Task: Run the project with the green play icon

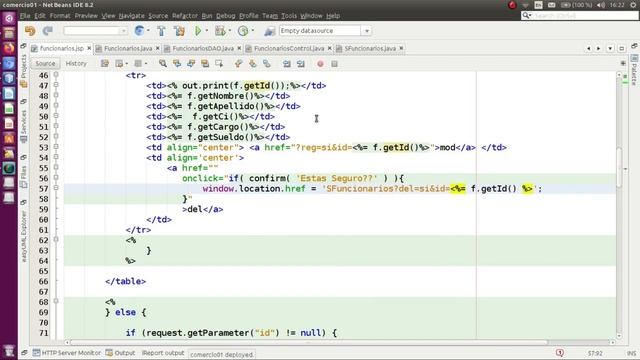Action: point(198,31)
